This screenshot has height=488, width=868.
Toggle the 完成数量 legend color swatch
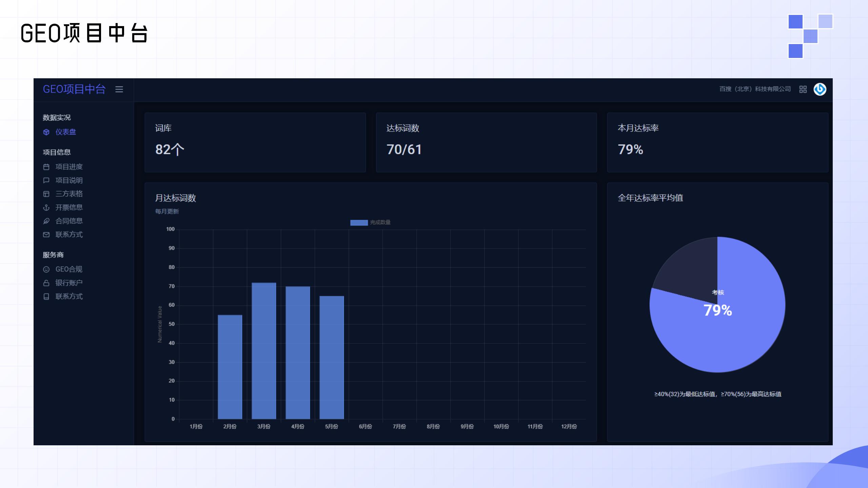(359, 222)
